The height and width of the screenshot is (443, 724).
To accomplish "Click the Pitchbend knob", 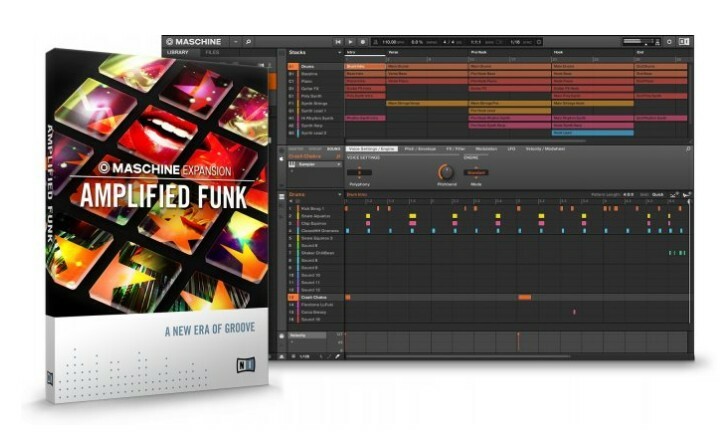I will [x=446, y=172].
